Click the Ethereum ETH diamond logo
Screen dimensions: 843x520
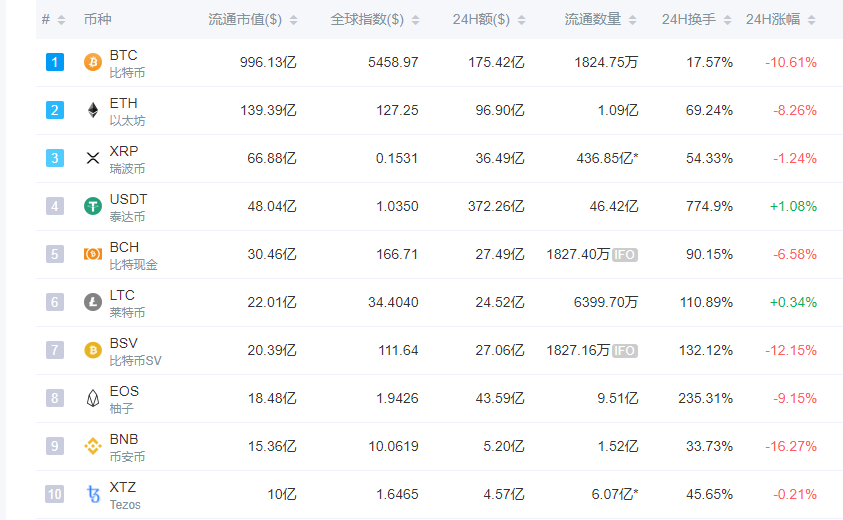[x=93, y=110]
